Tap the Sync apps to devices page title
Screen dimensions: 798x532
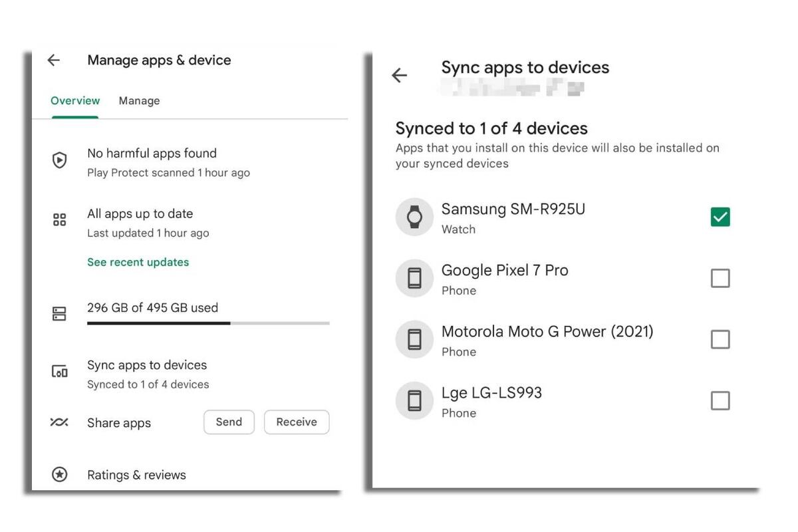pos(525,68)
